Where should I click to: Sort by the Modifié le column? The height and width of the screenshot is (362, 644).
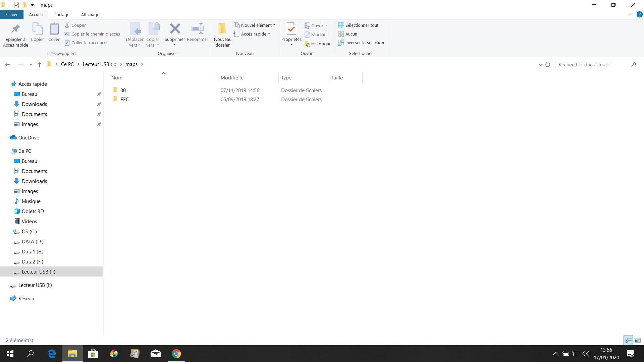click(232, 77)
